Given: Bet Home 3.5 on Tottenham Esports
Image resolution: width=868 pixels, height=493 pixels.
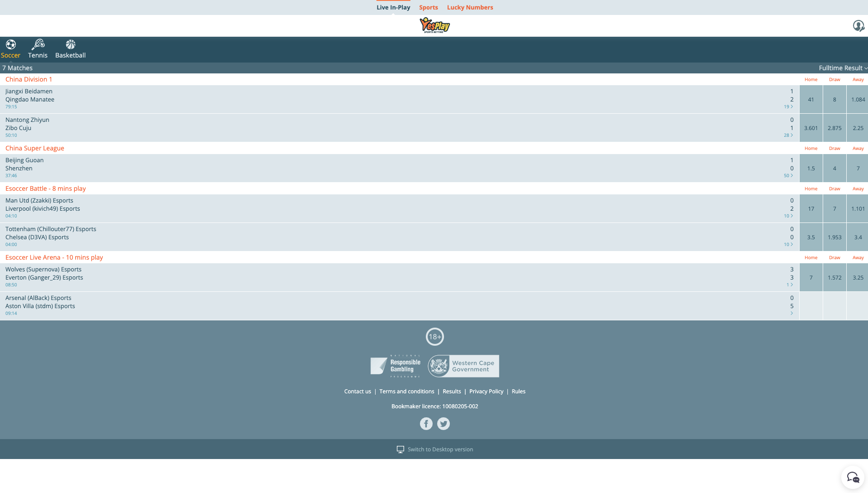Looking at the screenshot, I should pos(811,237).
